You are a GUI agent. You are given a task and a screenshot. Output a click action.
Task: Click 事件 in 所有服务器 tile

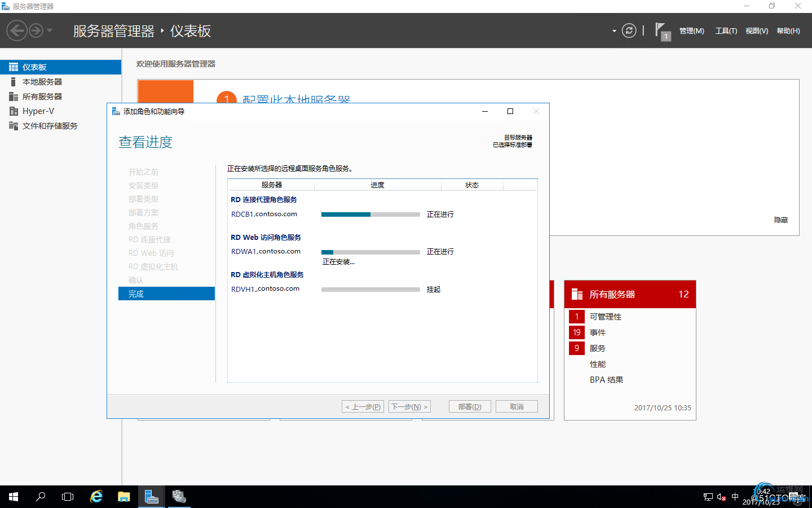point(598,332)
